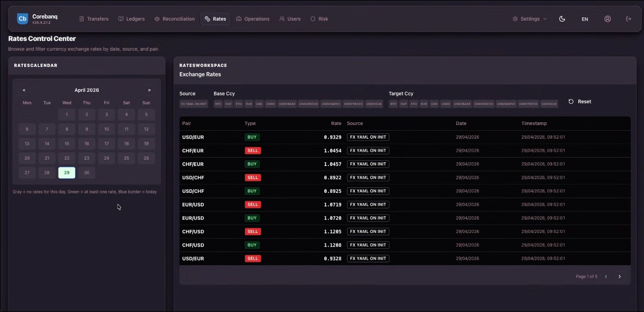
Task: Click FX YAML ON INIT tag in EUR/USD 1.0720 row
Action: [x=368, y=218]
